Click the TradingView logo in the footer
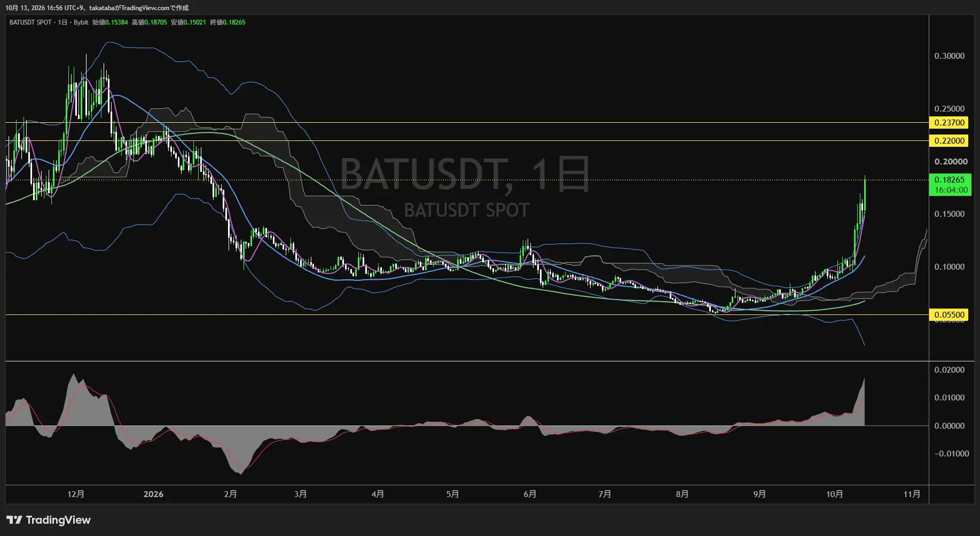 point(49,520)
